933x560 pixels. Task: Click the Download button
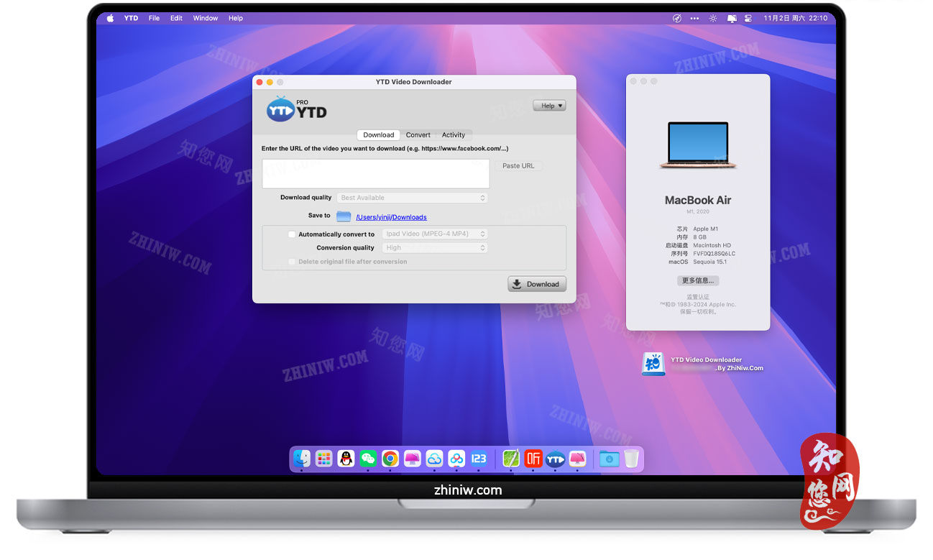click(537, 284)
